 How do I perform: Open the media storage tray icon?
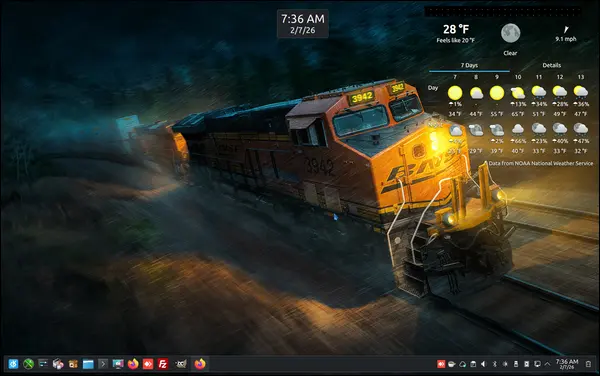527,364
